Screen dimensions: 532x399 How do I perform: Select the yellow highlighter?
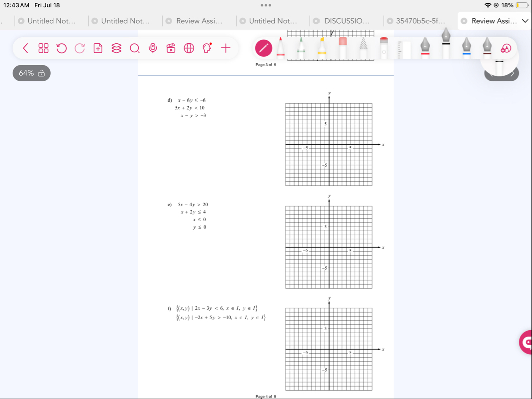322,48
